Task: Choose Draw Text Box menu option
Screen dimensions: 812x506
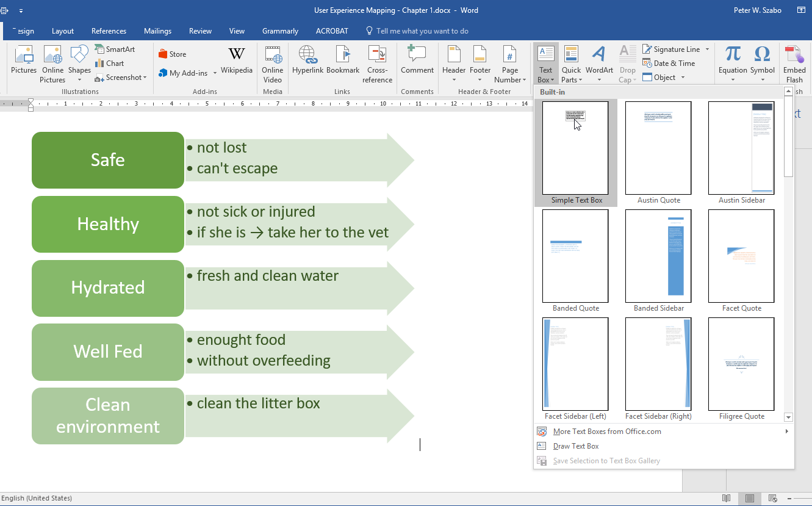Action: (575, 446)
